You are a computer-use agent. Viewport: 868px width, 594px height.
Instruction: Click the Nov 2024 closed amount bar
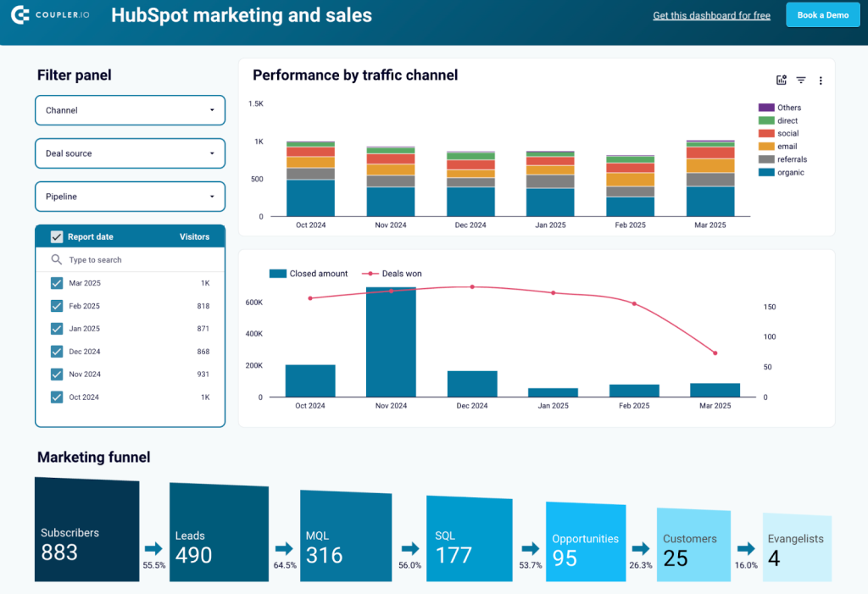click(391, 341)
